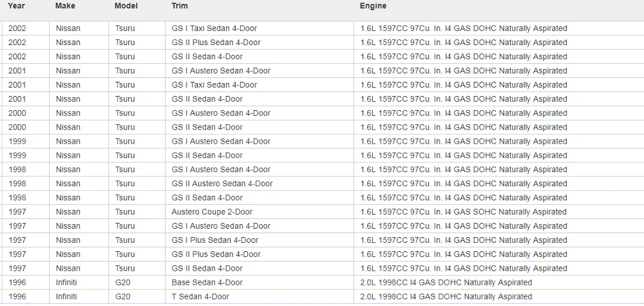The width and height of the screenshot is (644, 306).
Task: Click the SOHC Naturally Aspirated engine cell
Action: tap(464, 212)
